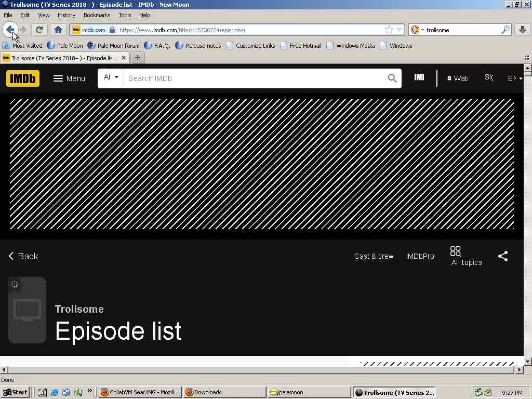Open the File menu
This screenshot has height=399, width=532.
[x=8, y=15]
